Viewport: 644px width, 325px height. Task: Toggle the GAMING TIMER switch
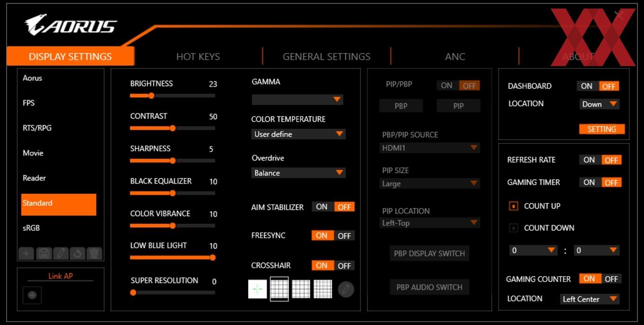pos(600,182)
